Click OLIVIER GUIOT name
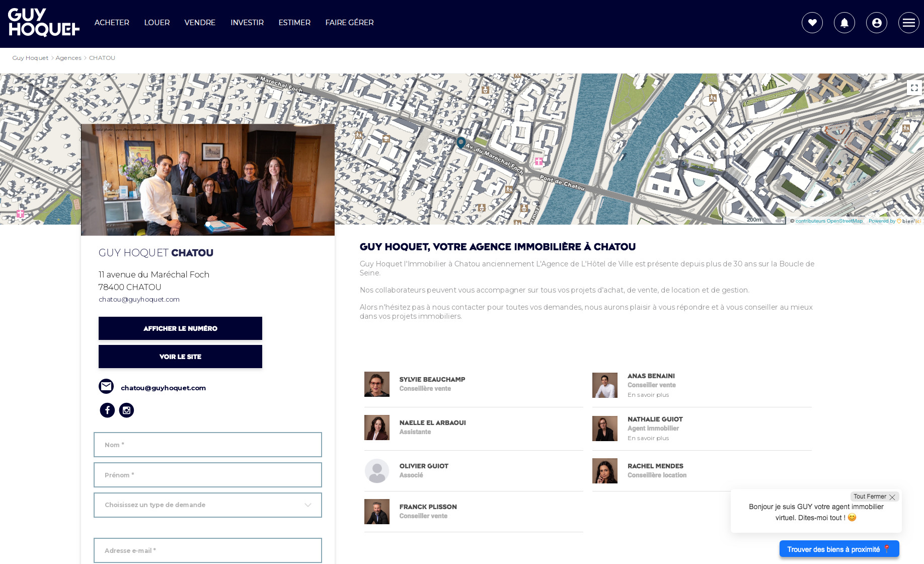The height and width of the screenshot is (564, 924). pyautogui.click(x=424, y=466)
